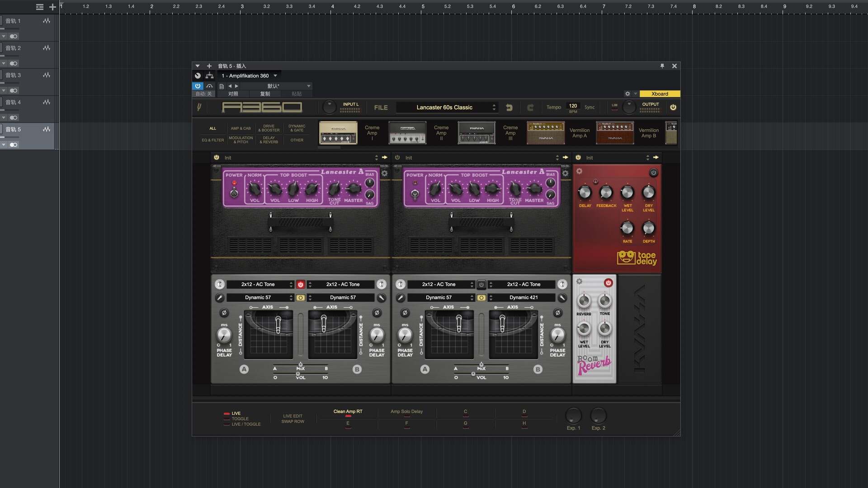Select EQ & FILTER category filter

[x=213, y=140]
